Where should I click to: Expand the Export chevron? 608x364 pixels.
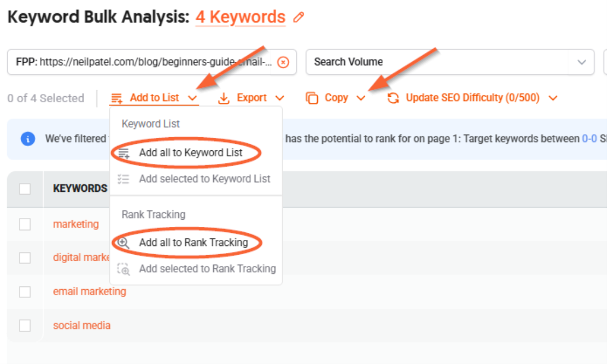(x=280, y=98)
